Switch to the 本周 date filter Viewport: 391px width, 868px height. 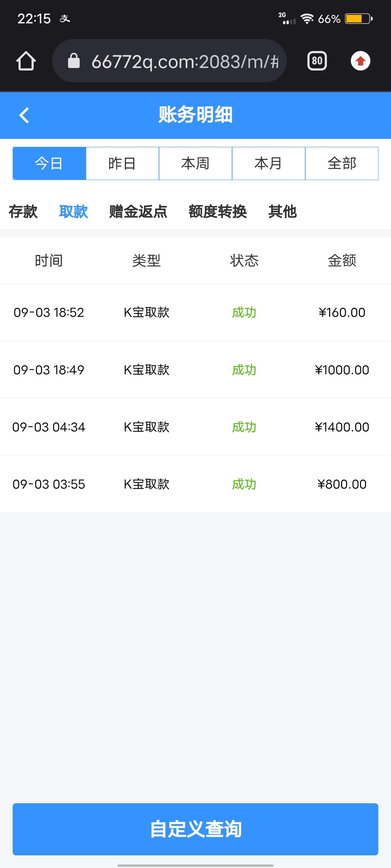point(195,163)
